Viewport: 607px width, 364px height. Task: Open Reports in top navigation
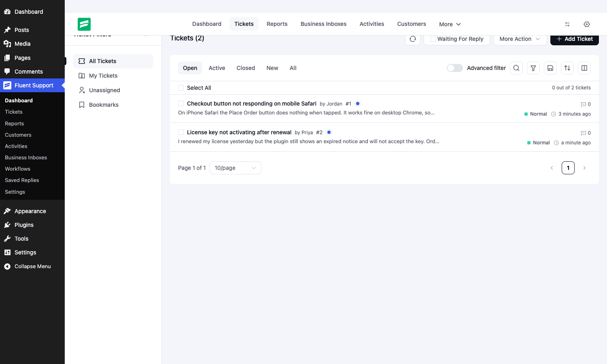click(277, 24)
